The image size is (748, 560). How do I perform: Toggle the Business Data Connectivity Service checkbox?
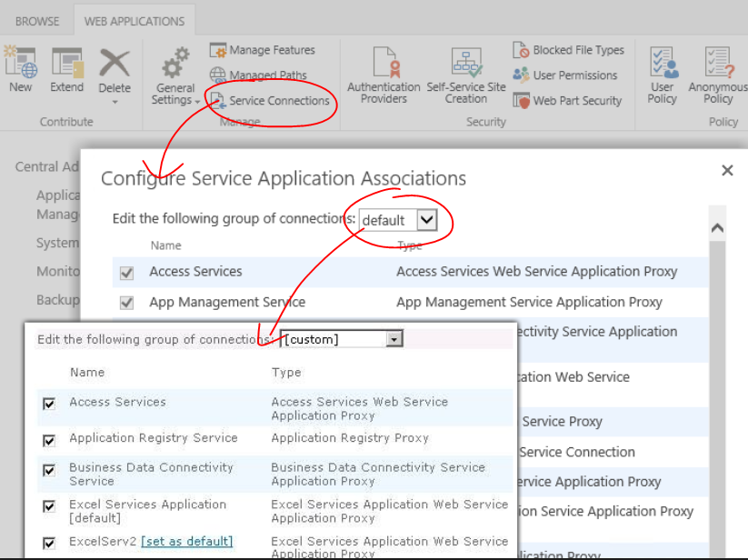pos(49,471)
